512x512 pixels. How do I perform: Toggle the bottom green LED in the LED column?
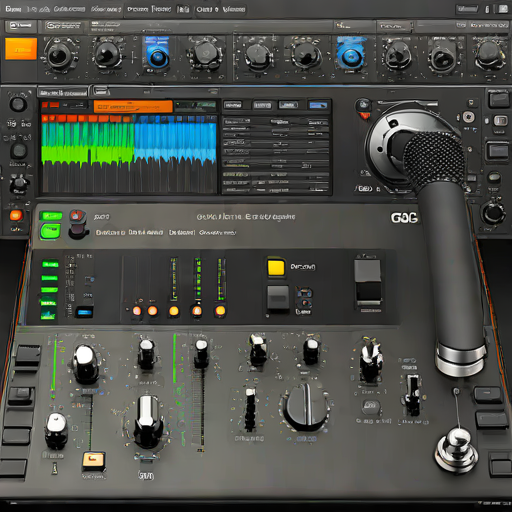(x=48, y=315)
